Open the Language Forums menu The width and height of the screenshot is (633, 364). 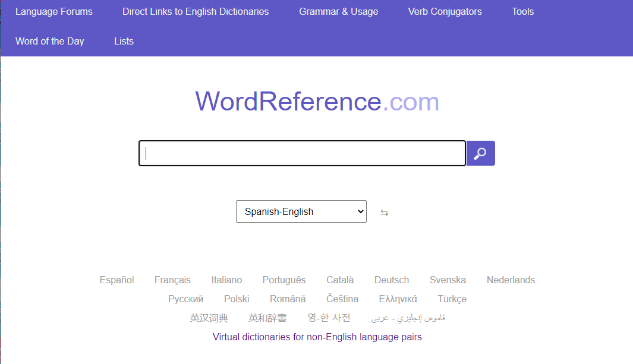(54, 12)
